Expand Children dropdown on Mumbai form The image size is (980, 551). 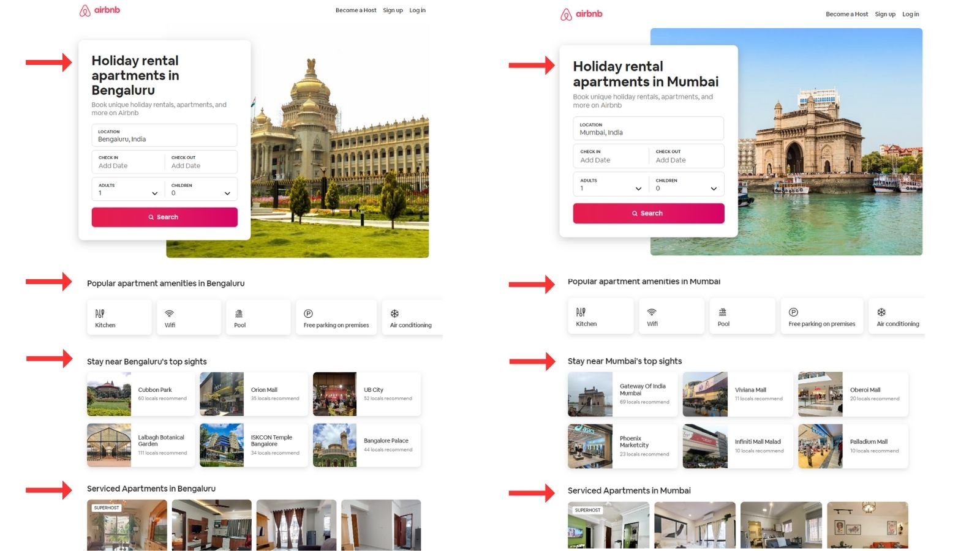(686, 184)
